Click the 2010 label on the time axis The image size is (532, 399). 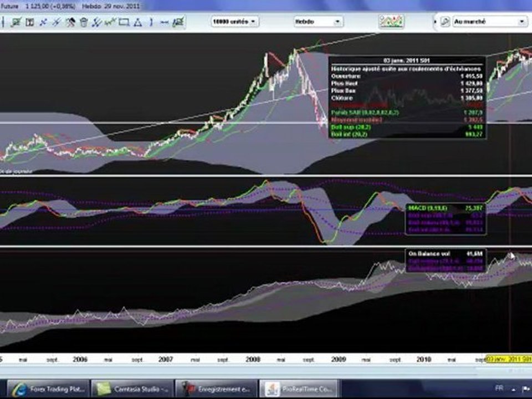[x=424, y=359]
